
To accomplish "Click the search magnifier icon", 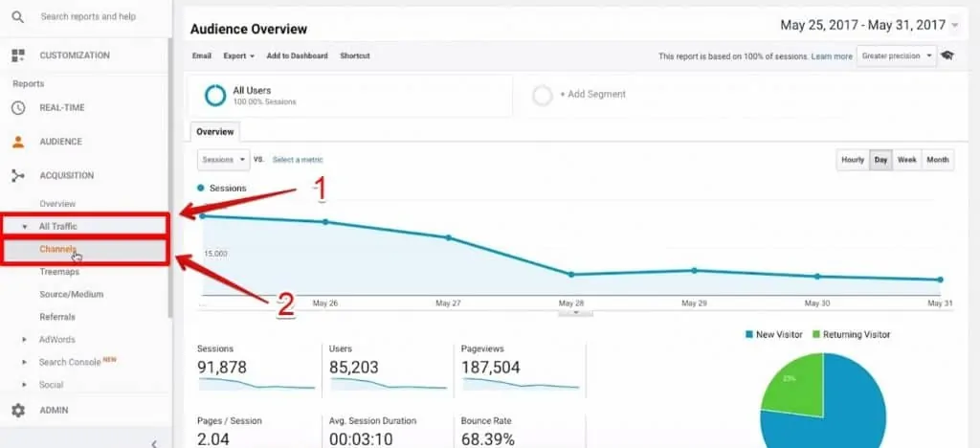I will pyautogui.click(x=17, y=17).
